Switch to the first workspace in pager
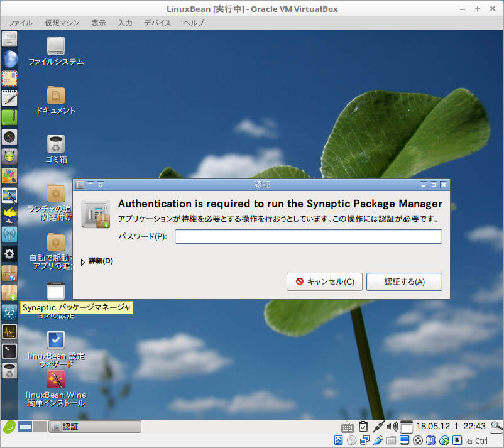 pyautogui.click(x=25, y=427)
